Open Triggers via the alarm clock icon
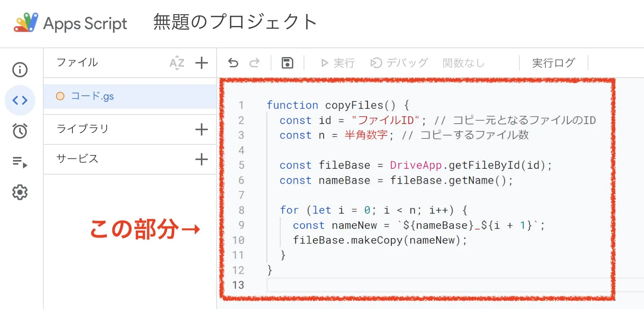Image resolution: width=644 pixels, height=309 pixels. coord(20,131)
